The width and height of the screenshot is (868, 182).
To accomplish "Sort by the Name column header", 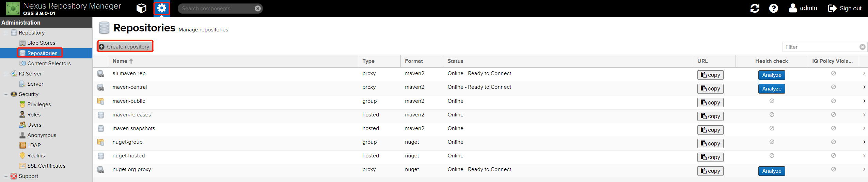I will point(233,61).
